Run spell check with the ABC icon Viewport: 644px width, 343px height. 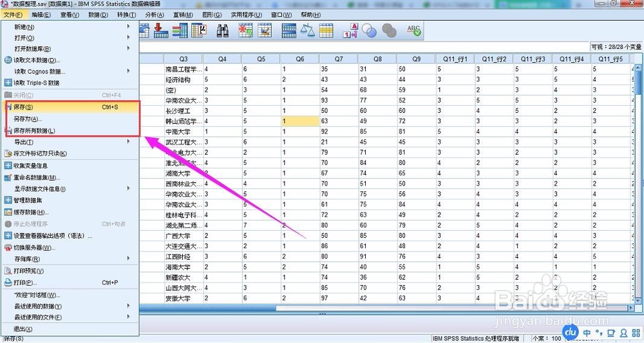[x=413, y=30]
